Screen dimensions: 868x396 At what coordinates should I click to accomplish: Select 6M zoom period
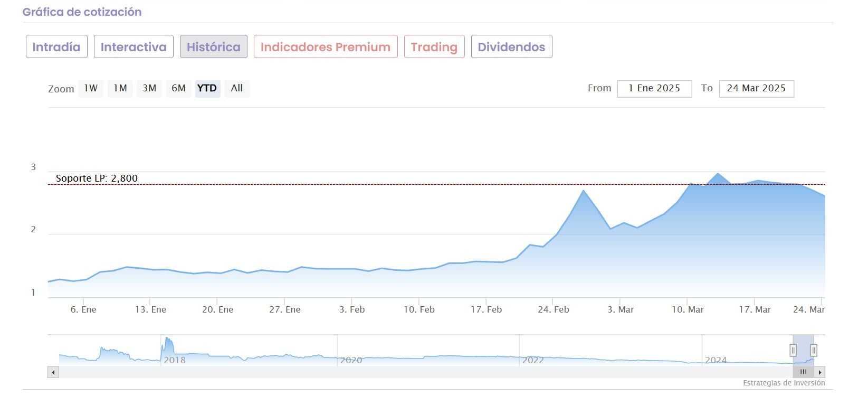(x=178, y=88)
